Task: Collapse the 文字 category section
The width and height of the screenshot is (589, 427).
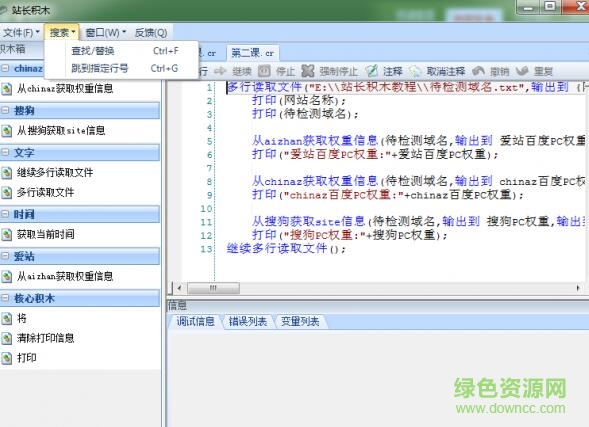Action: point(5,152)
